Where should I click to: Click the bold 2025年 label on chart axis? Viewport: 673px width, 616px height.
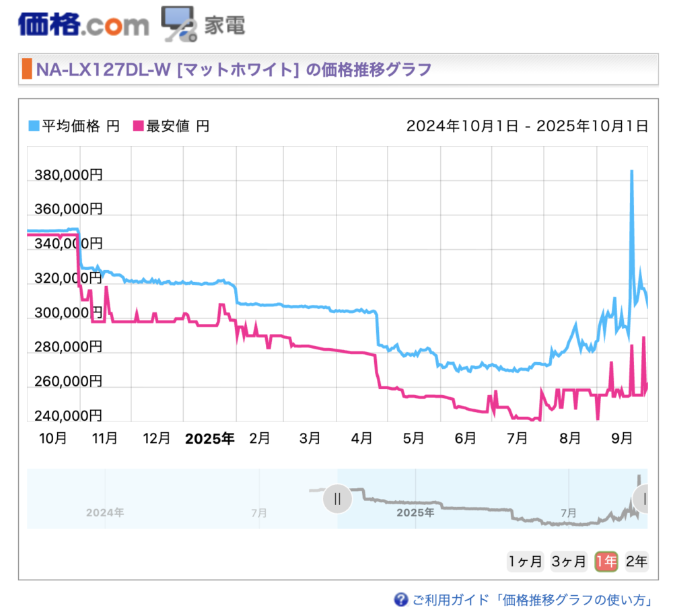pos(209,439)
